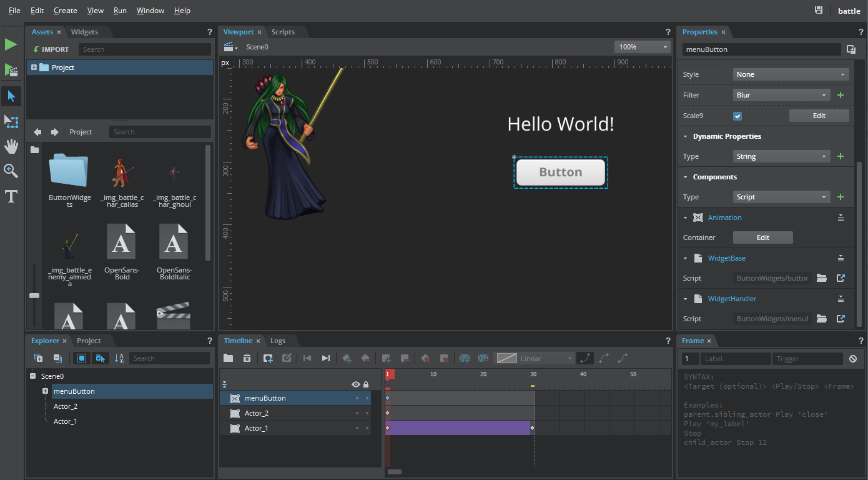The width and height of the screenshot is (868, 480).
Task: Click the IMPORT button in Assets
Action: 51,49
